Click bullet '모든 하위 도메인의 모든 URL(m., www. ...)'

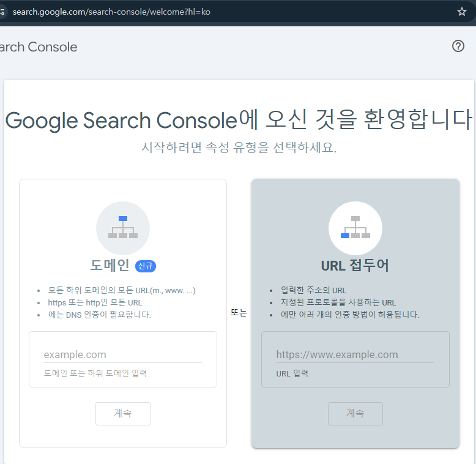[x=122, y=290]
